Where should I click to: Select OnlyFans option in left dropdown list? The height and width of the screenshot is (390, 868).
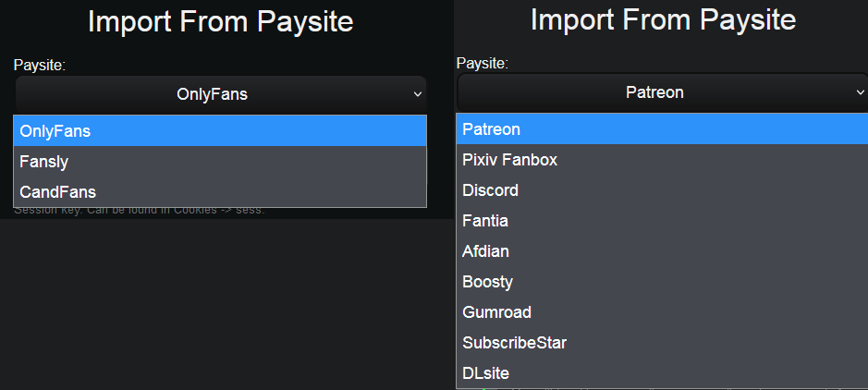[x=220, y=131]
